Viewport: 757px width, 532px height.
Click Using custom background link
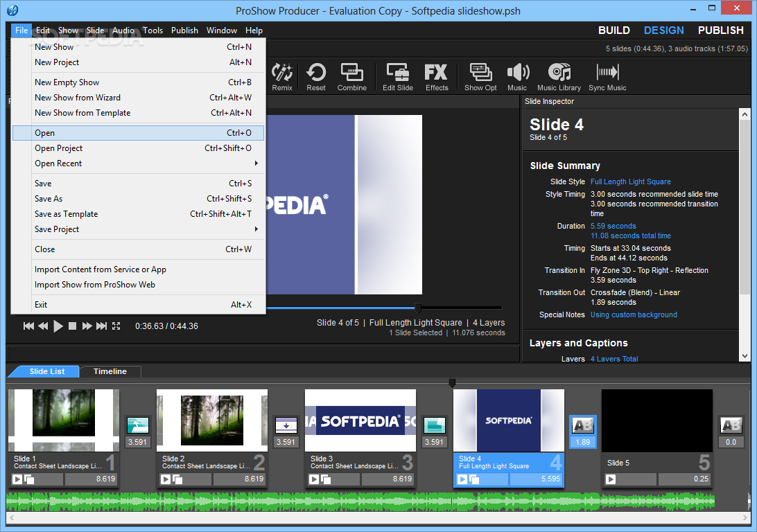[634, 315]
